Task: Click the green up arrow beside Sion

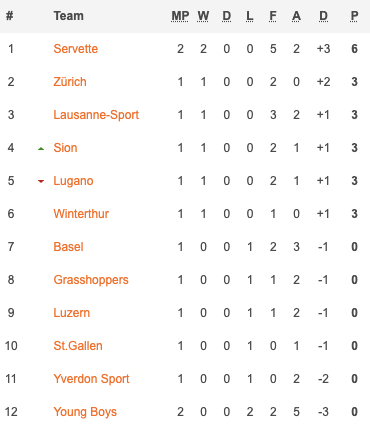Action: click(x=41, y=149)
